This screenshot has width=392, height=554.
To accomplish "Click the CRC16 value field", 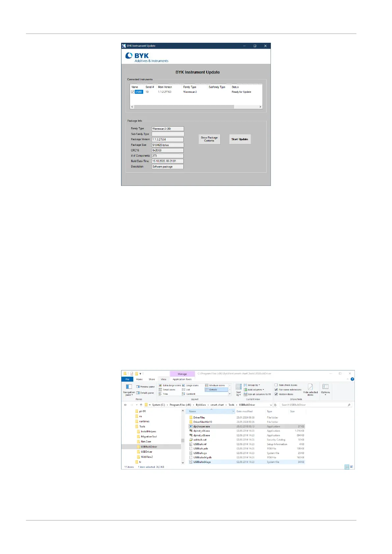I will coord(168,150).
